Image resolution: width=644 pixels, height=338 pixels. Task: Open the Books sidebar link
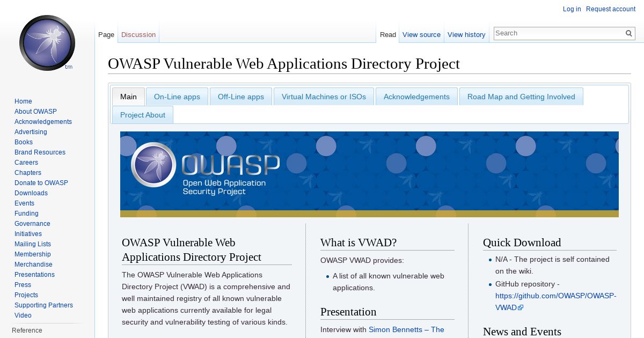point(24,142)
